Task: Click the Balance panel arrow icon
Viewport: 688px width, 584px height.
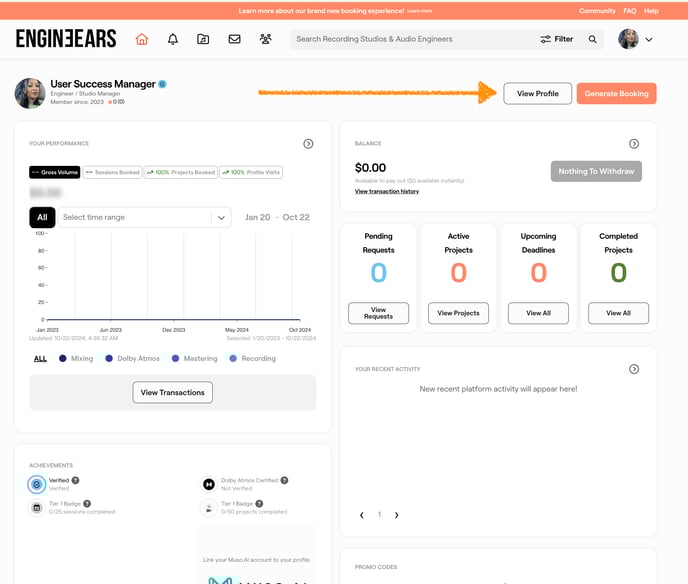Action: pyautogui.click(x=634, y=144)
